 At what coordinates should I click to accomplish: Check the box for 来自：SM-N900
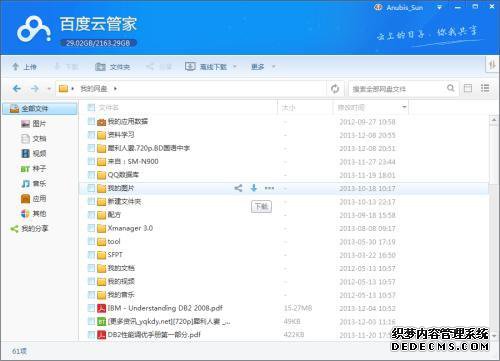point(91,161)
